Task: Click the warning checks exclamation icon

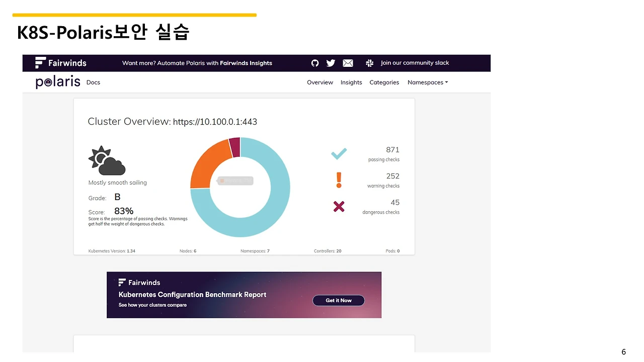Action: pyautogui.click(x=339, y=180)
